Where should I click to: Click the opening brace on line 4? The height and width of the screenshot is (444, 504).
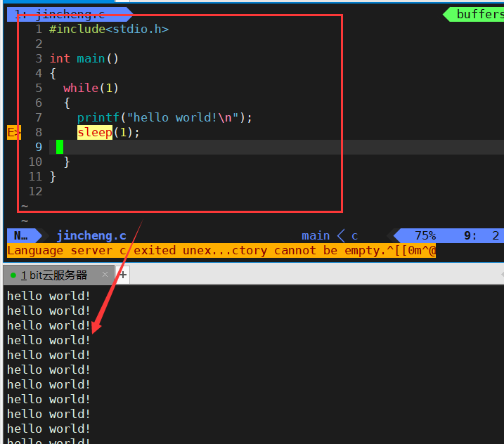[53, 74]
